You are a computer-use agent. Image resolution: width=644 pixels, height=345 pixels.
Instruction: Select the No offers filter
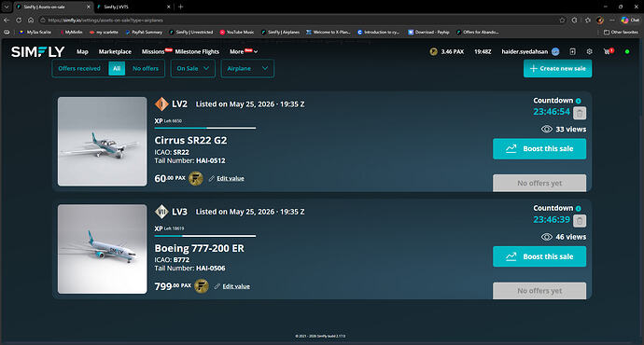tap(146, 68)
